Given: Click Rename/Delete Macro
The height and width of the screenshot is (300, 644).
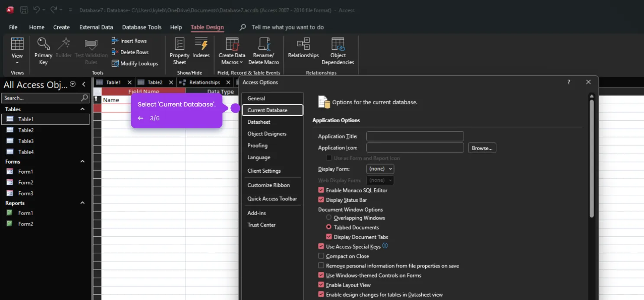Looking at the screenshot, I should click(263, 51).
